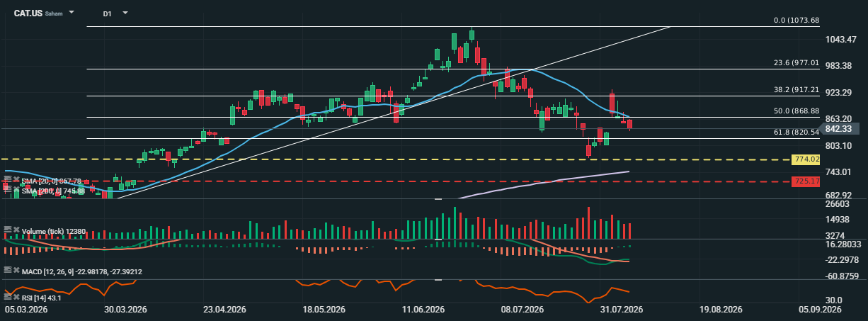This screenshot has width=868, height=321.
Task: Open the D1 timeframe dropdown
Action: click(125, 13)
